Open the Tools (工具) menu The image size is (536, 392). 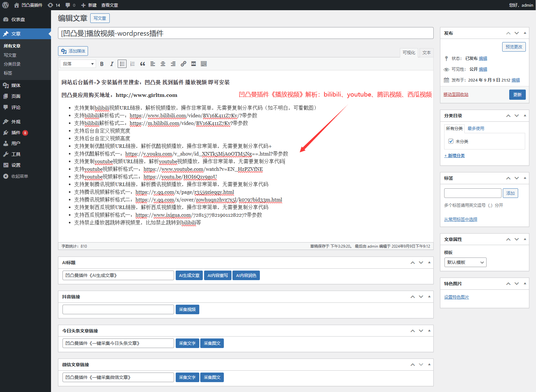click(26, 154)
